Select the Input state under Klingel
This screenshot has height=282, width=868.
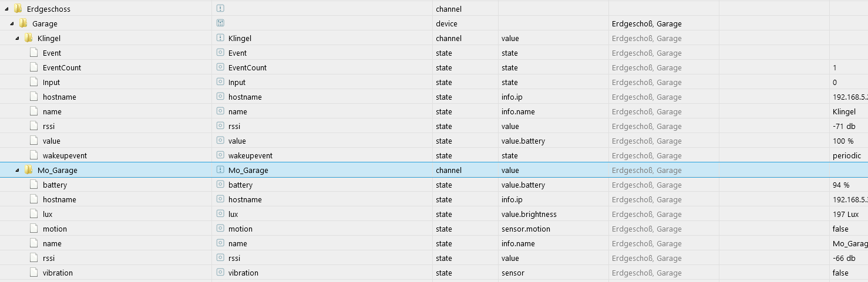(51, 82)
